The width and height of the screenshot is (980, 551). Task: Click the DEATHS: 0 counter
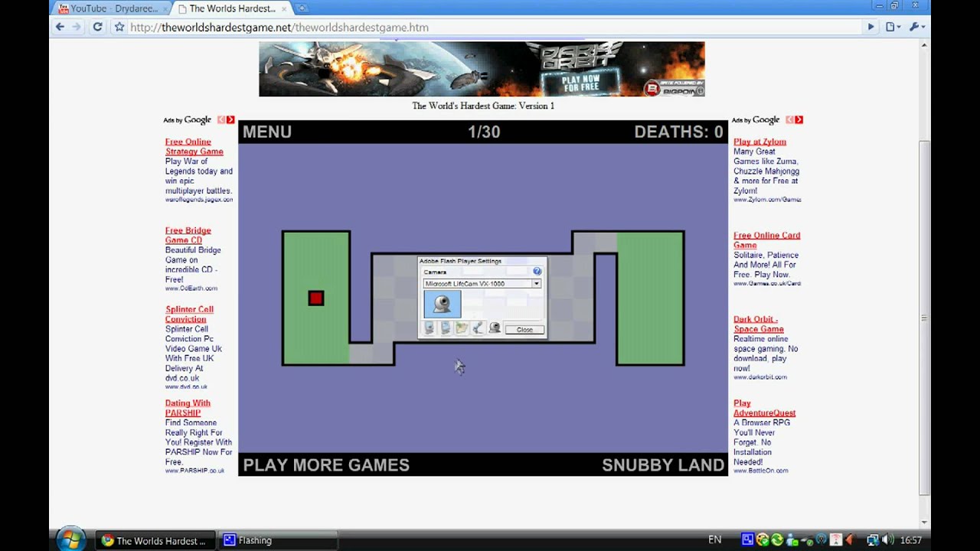point(678,132)
